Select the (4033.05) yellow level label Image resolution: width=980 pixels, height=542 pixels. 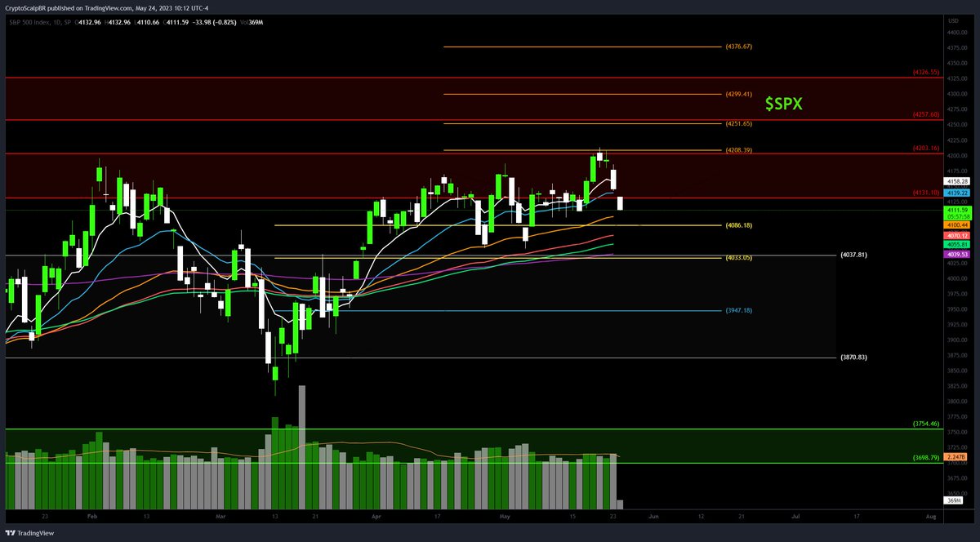point(738,258)
